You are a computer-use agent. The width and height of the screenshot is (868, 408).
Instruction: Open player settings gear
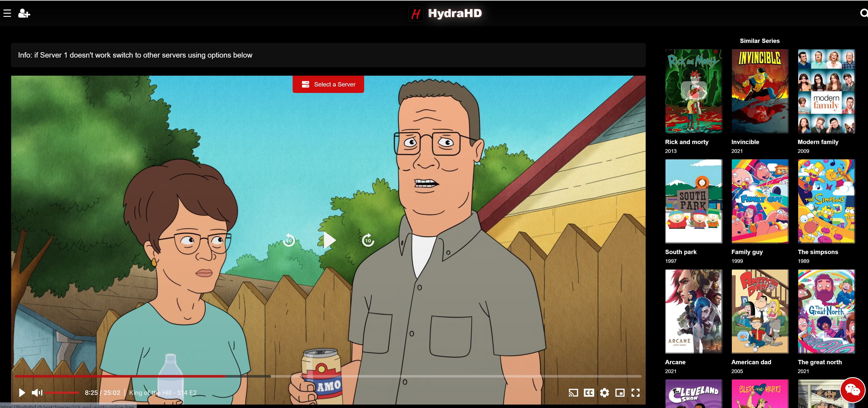point(605,392)
